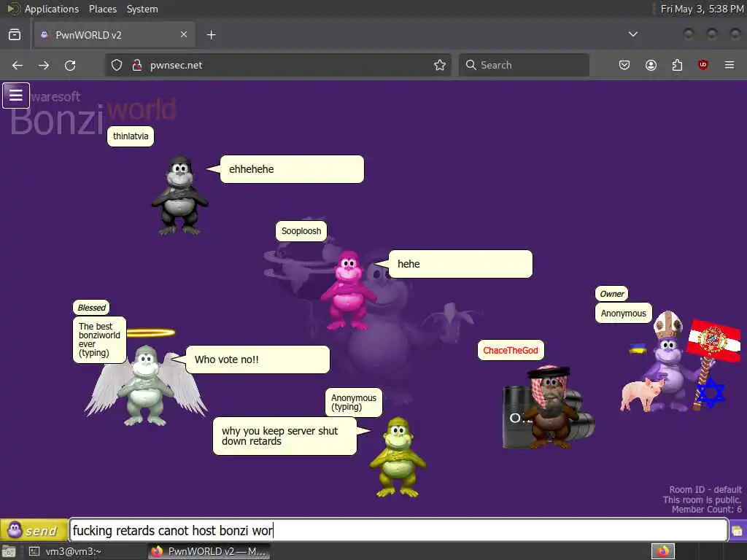Click the pig next to Owner Bonzi
The width and height of the screenshot is (747, 560).
[641, 394]
